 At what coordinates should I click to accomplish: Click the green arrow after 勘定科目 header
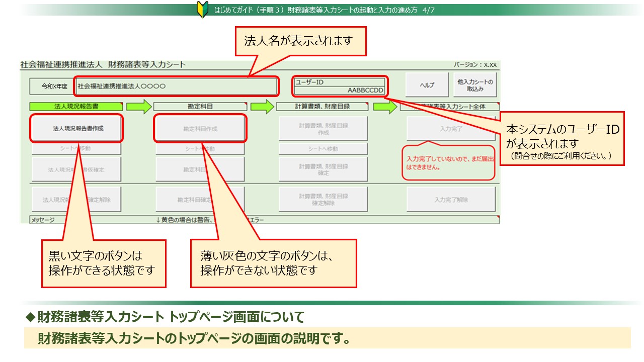pyautogui.click(x=262, y=107)
